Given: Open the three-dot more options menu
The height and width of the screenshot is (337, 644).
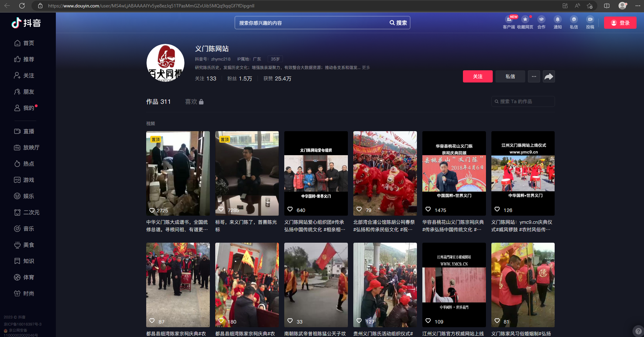Looking at the screenshot, I should 534,76.
